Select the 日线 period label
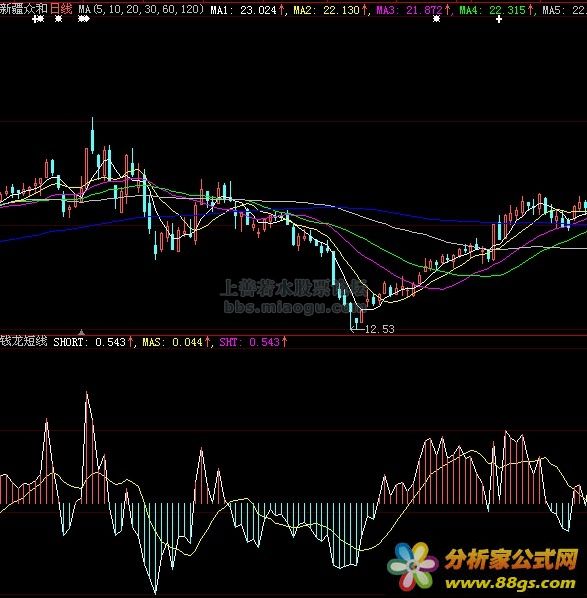Screen dimensions: 587x598 coord(61,9)
